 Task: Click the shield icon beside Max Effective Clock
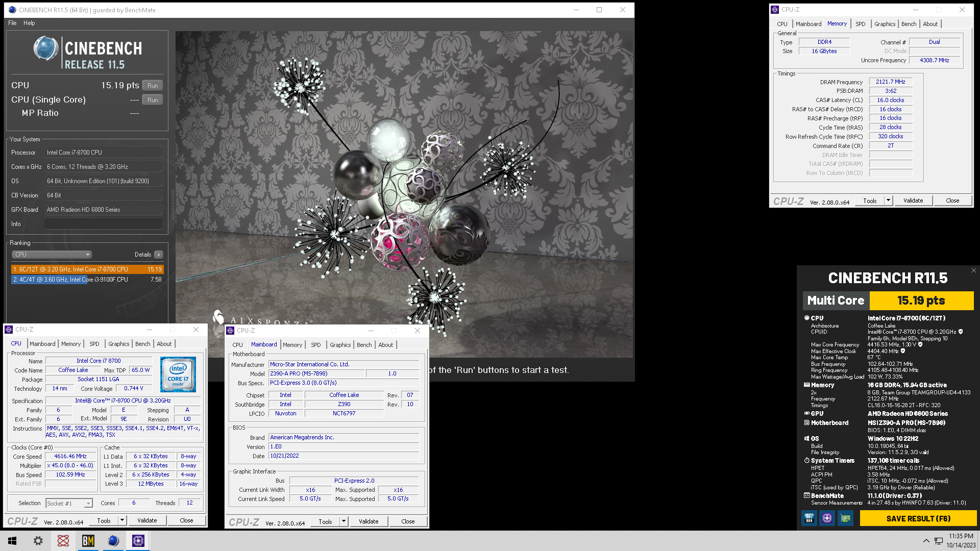(902, 351)
